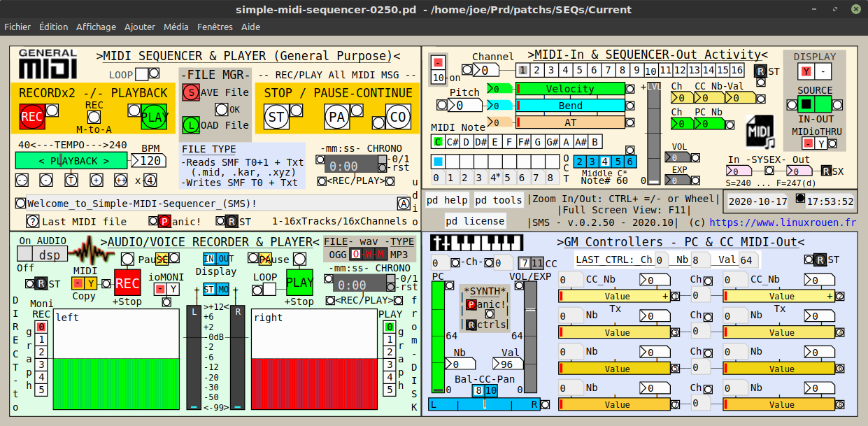Open Média menu

176,27
